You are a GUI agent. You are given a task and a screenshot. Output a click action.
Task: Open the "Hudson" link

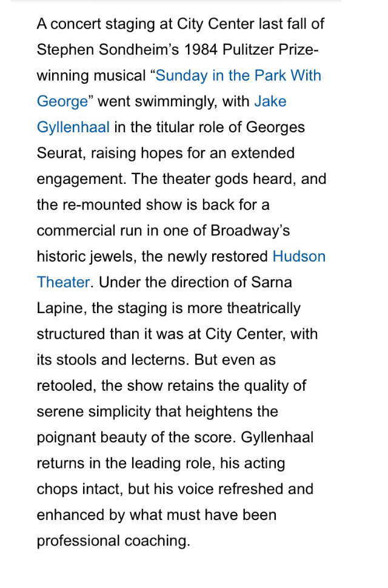(299, 257)
